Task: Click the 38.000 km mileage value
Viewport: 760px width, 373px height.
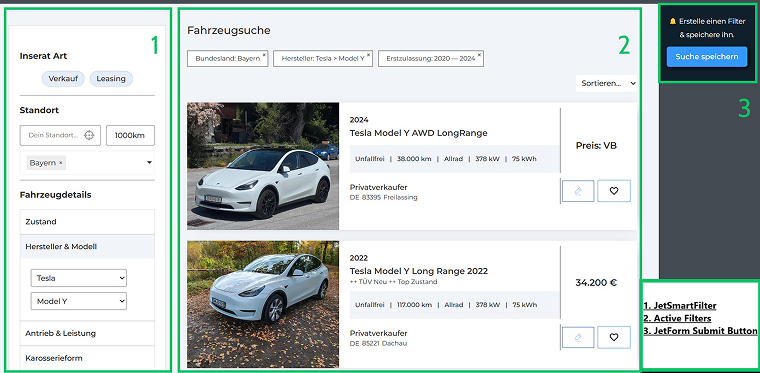Action: (x=414, y=158)
